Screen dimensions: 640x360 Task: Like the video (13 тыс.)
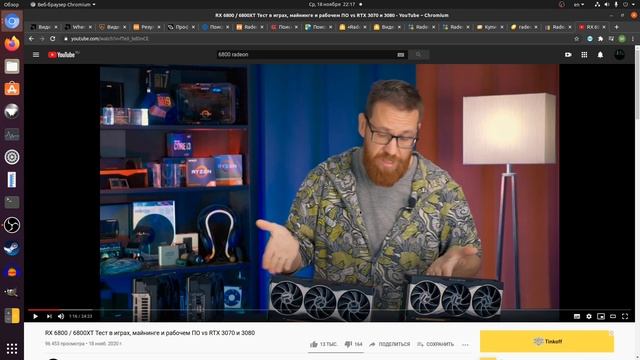[x=323, y=344]
